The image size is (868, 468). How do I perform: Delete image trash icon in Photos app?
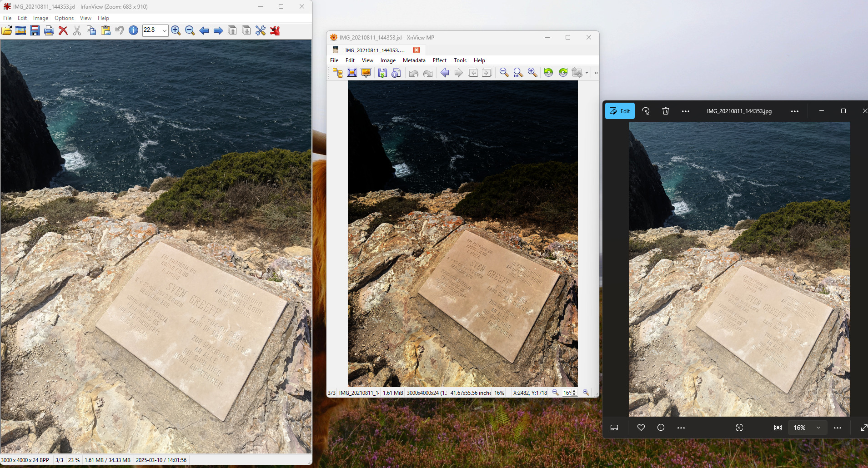pyautogui.click(x=666, y=111)
